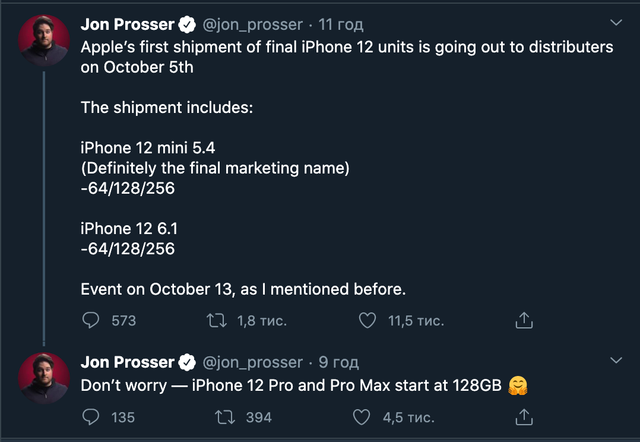
Task: Expand the second tweet's chevron menu
Action: [x=616, y=362]
